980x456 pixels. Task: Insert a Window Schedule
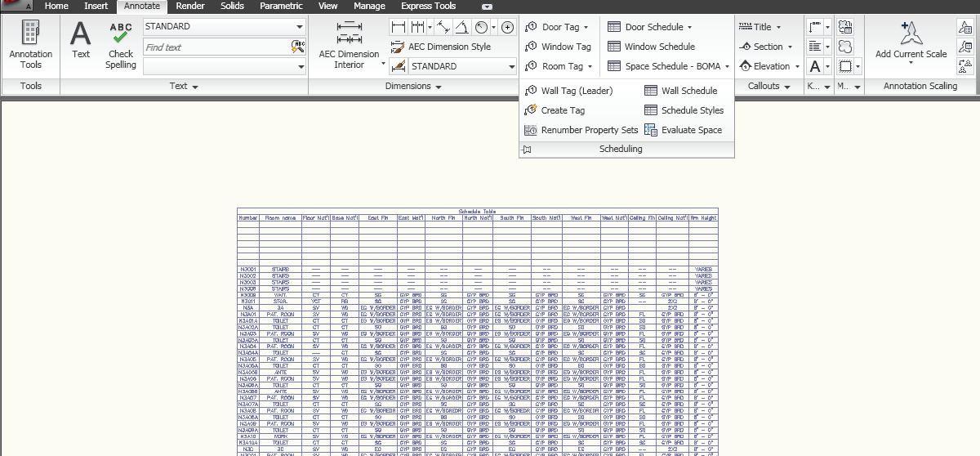(x=651, y=47)
